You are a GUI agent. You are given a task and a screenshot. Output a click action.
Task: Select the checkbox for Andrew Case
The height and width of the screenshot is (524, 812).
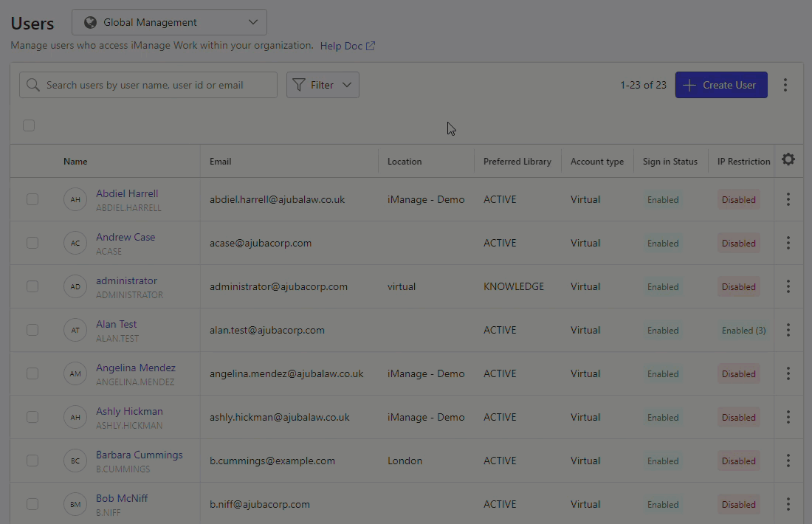click(32, 243)
